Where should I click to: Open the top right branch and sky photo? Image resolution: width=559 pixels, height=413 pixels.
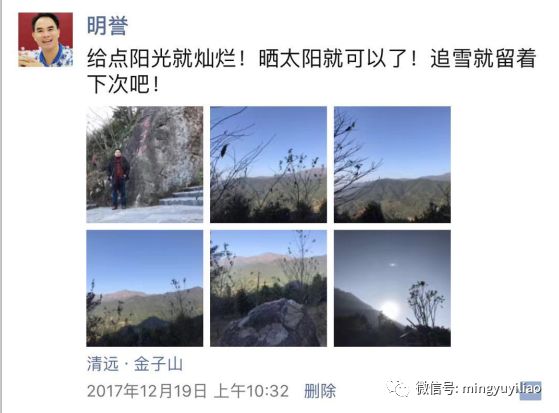point(392,164)
